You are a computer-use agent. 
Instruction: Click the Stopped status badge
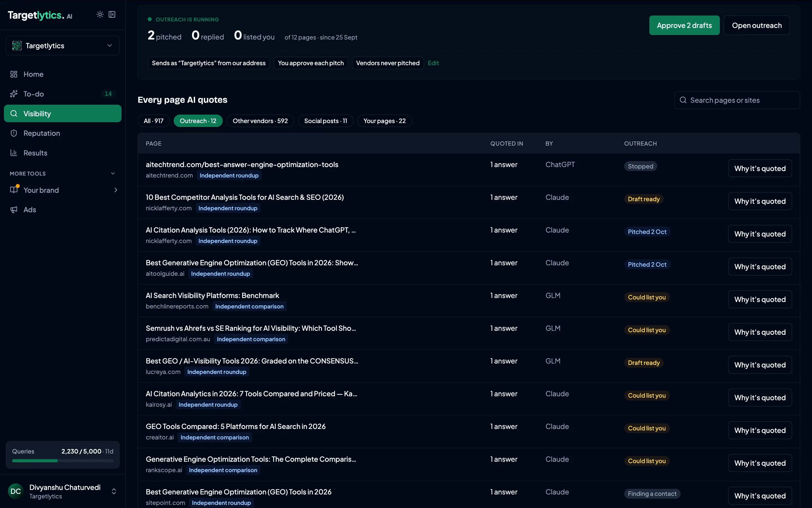tap(640, 166)
